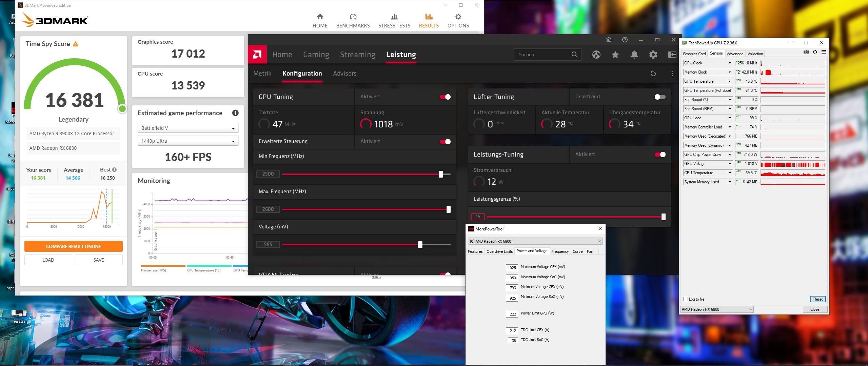Click the AMD logo in Radeon Software

[257, 55]
